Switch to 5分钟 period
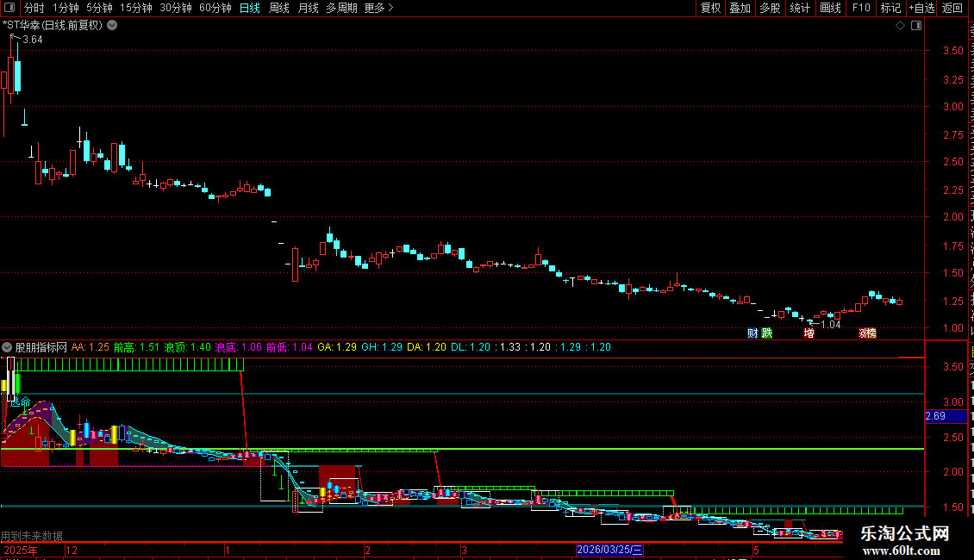The width and height of the screenshot is (974, 560). tap(99, 8)
